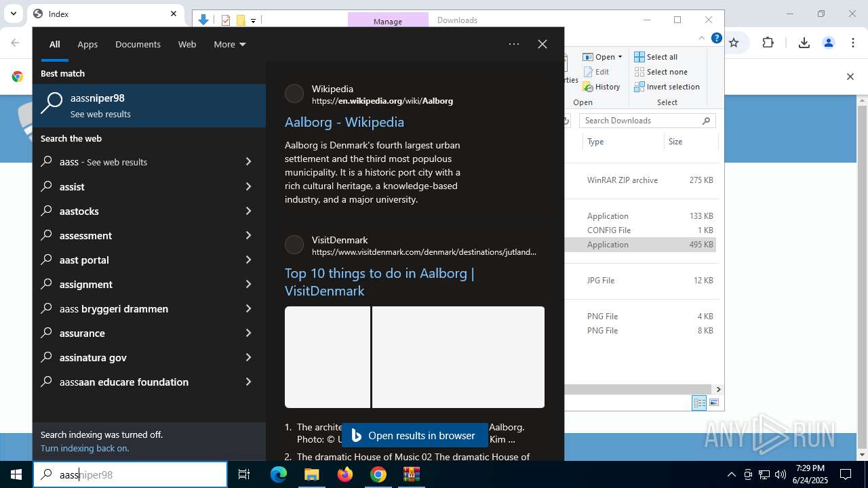Sort Explorer files by Type column
The width and height of the screenshot is (868, 488).
(x=623, y=142)
